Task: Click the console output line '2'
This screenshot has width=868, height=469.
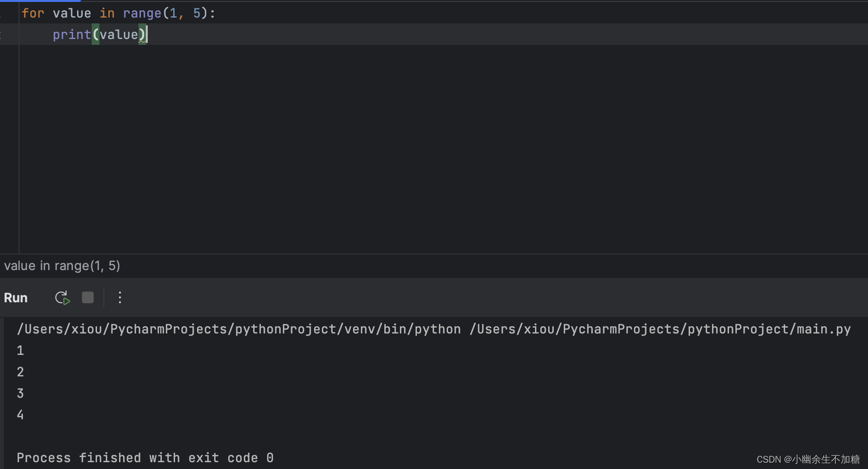Action: coord(20,372)
